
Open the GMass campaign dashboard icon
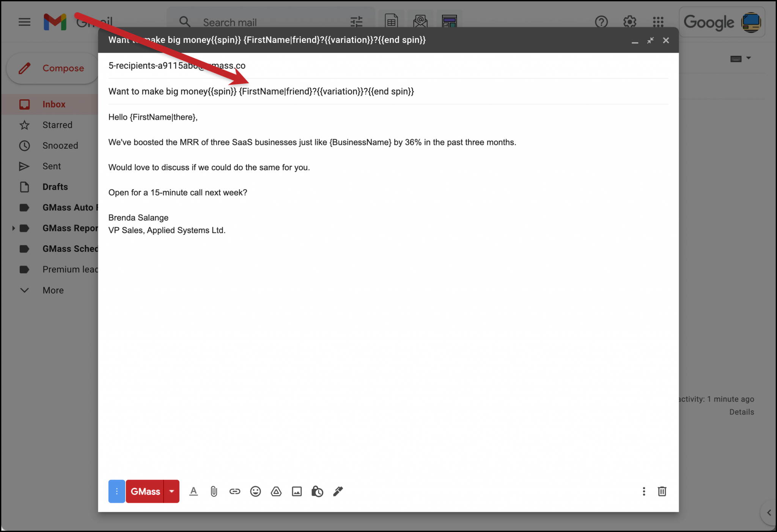pos(449,22)
